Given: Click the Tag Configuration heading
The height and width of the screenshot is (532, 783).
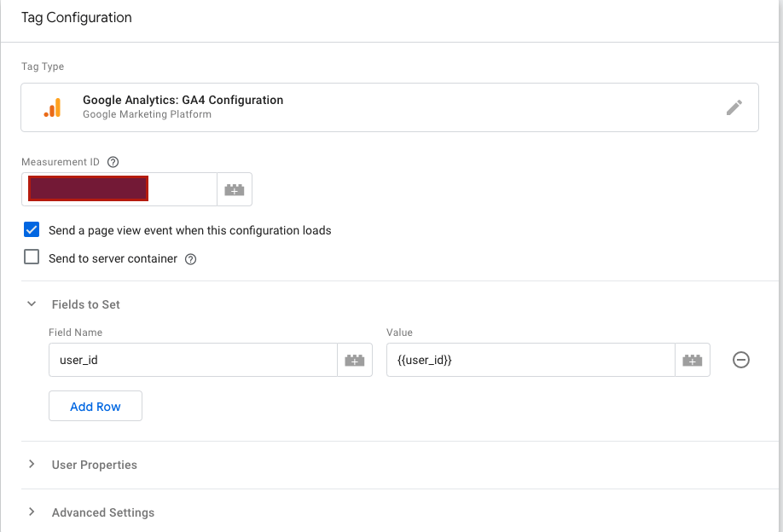Looking at the screenshot, I should pyautogui.click(x=77, y=17).
